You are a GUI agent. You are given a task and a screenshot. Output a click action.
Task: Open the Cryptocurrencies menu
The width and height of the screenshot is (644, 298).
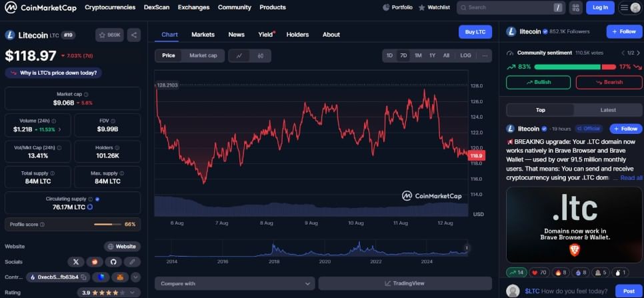pos(110,7)
